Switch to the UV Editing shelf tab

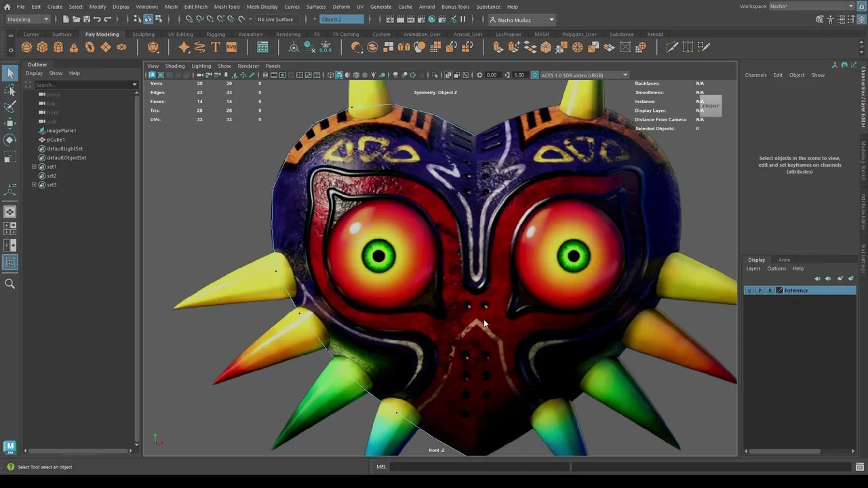[x=180, y=34]
